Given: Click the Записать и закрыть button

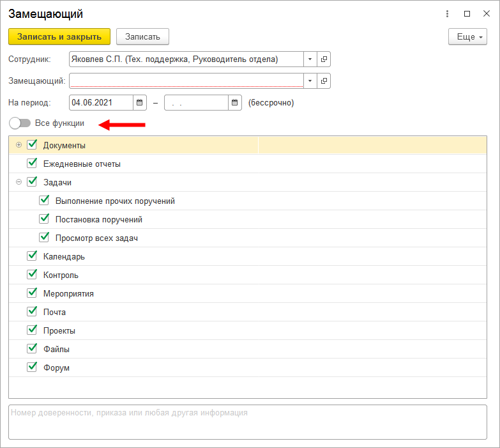Looking at the screenshot, I should coord(59,37).
